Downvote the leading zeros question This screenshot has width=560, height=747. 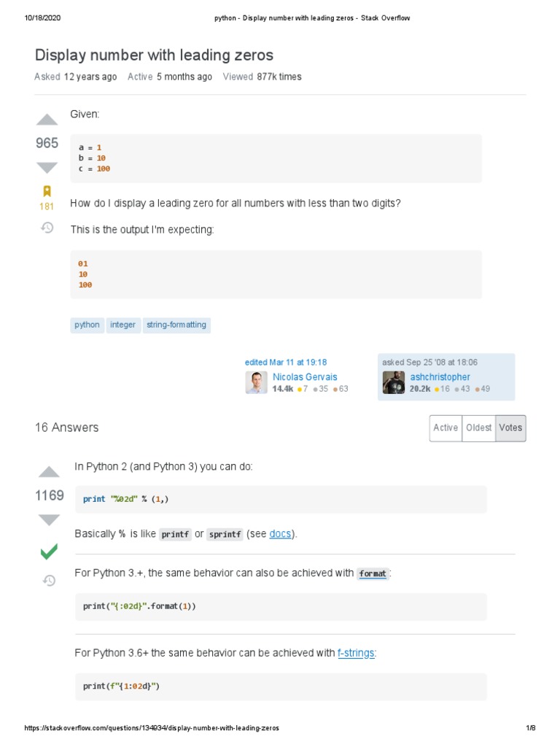47,167
